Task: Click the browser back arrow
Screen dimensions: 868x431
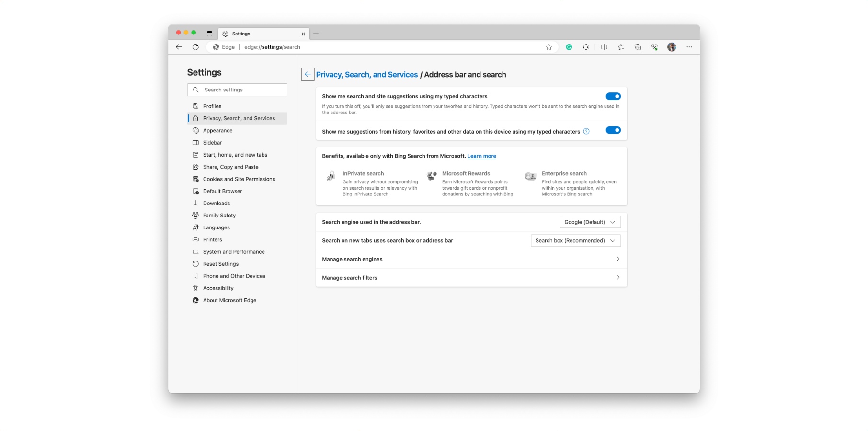Action: (179, 47)
